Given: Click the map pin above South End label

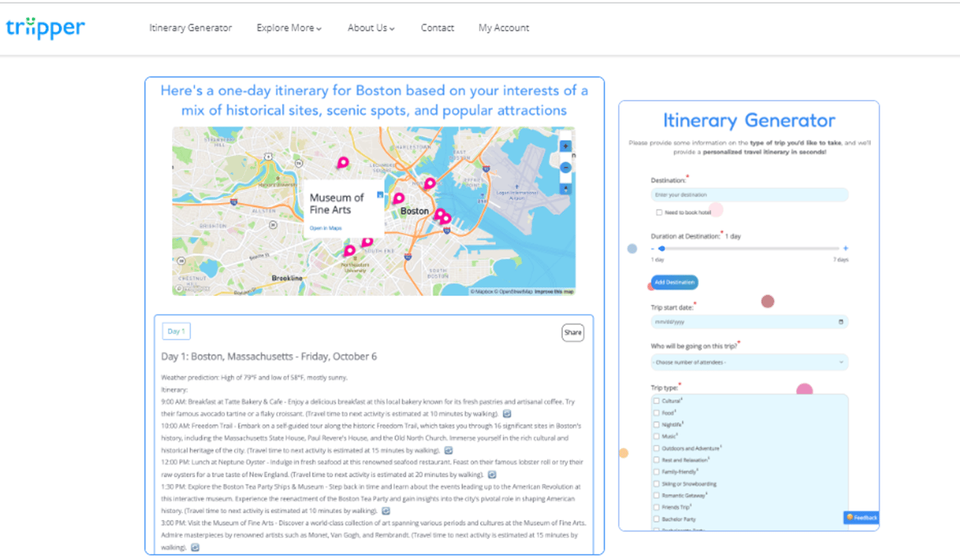Looking at the screenshot, I should 367,242.
